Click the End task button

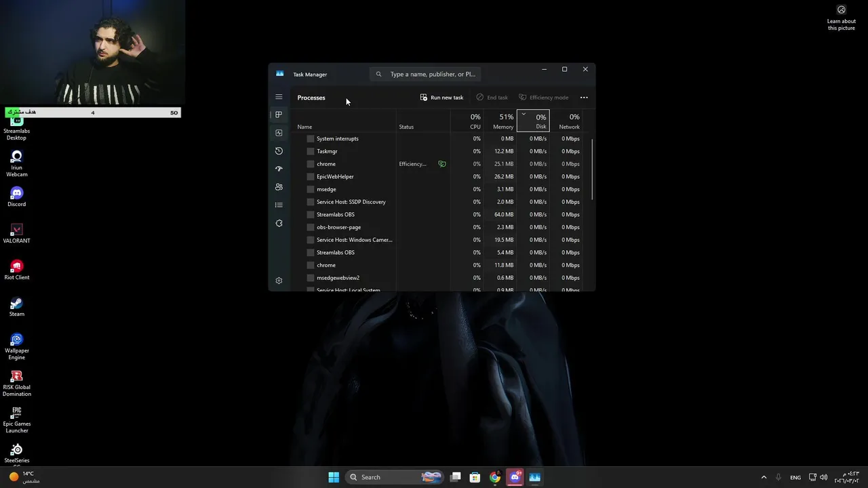pos(492,98)
